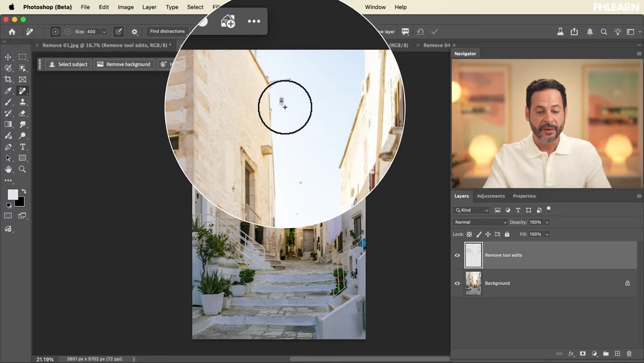Select the Crop tool

(x=8, y=79)
